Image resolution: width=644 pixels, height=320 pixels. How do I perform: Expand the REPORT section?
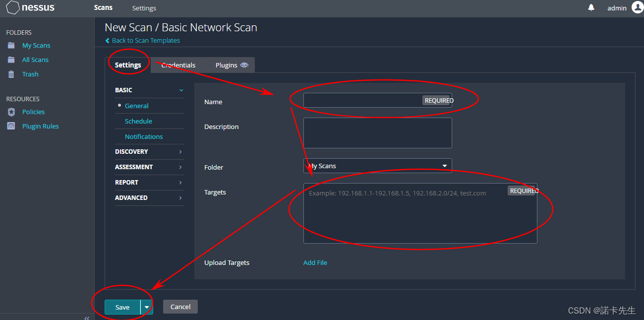(x=149, y=182)
